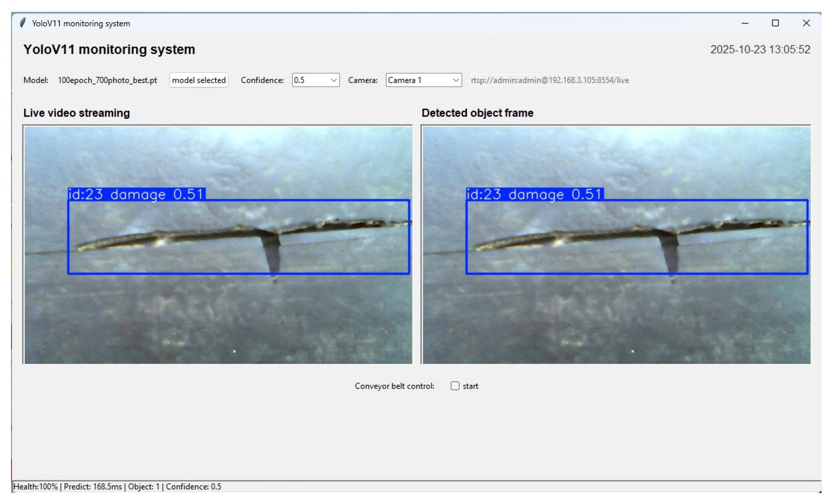Open the Confidence dropdown arrow
The height and width of the screenshot is (504, 833).
point(333,80)
